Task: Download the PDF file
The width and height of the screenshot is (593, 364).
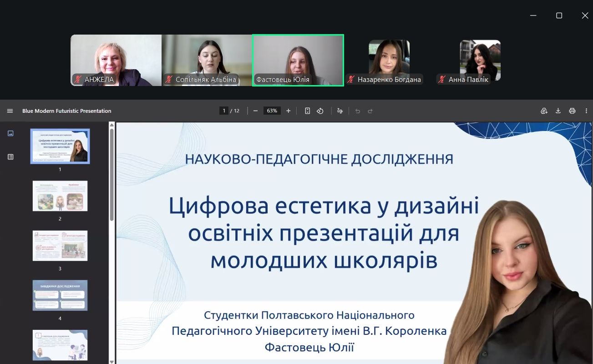Action: coord(558,111)
